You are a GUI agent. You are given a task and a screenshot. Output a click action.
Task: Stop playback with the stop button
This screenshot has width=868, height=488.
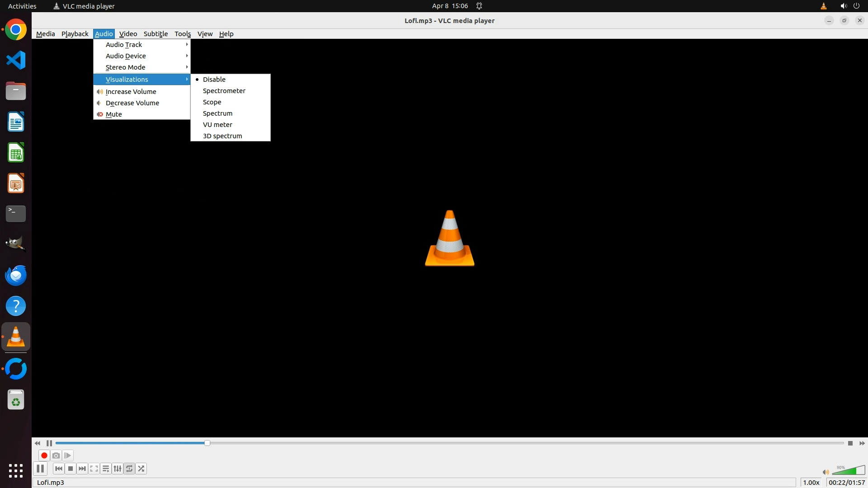click(x=71, y=469)
